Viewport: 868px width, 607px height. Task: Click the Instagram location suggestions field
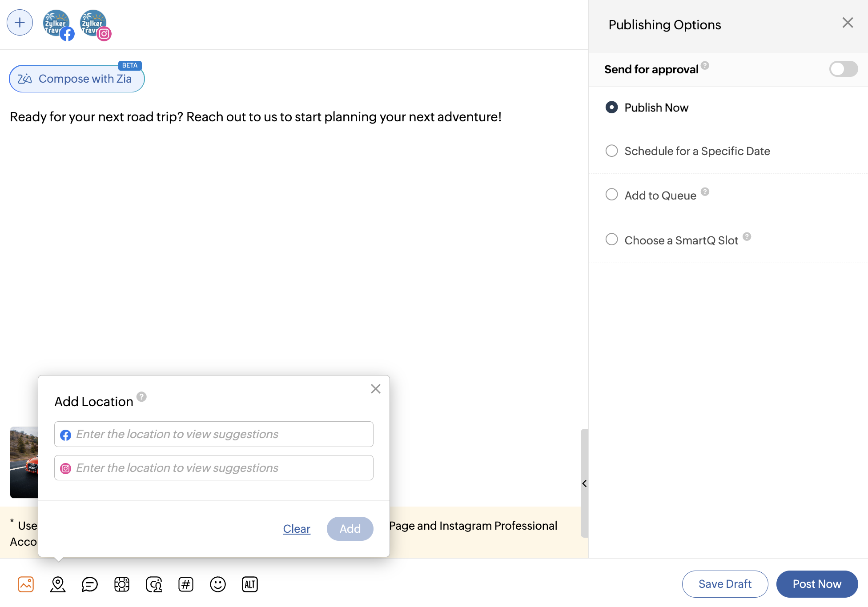coord(213,468)
